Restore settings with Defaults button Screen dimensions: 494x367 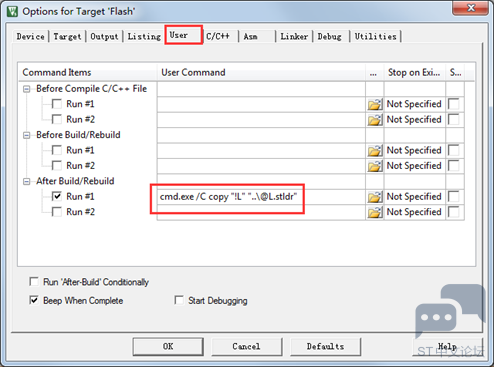[325, 347]
